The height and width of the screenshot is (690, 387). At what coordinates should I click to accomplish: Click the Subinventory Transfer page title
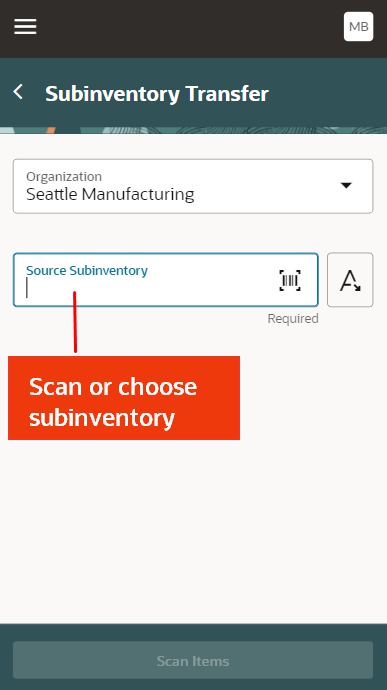157,94
